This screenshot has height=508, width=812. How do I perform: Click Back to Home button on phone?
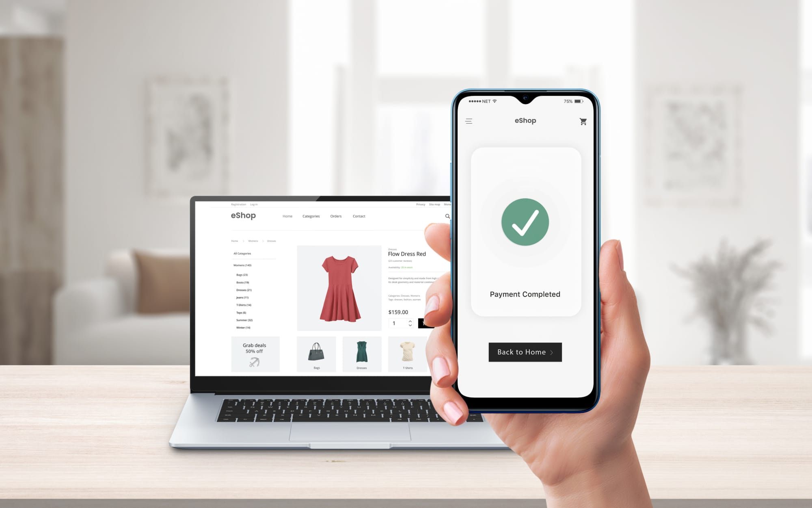[x=524, y=352]
